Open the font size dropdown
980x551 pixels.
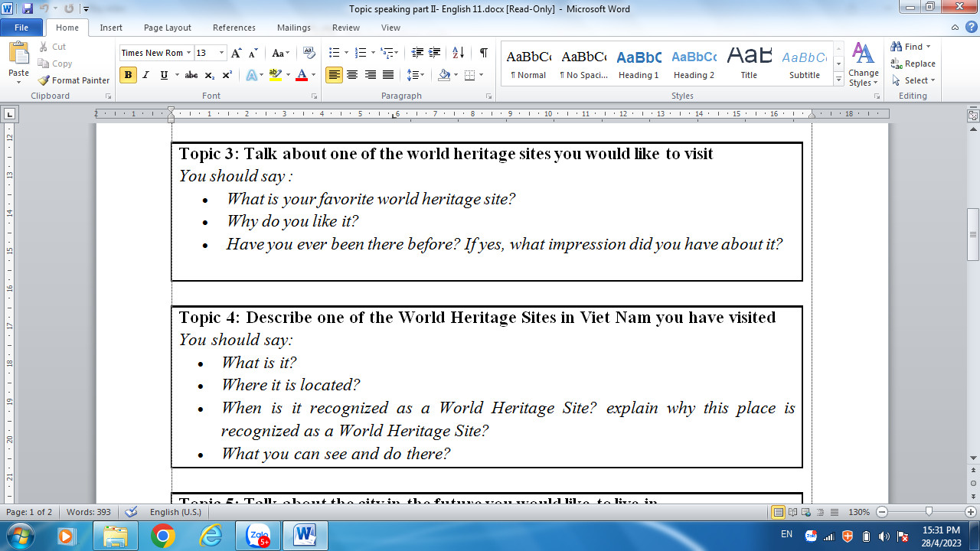222,53
